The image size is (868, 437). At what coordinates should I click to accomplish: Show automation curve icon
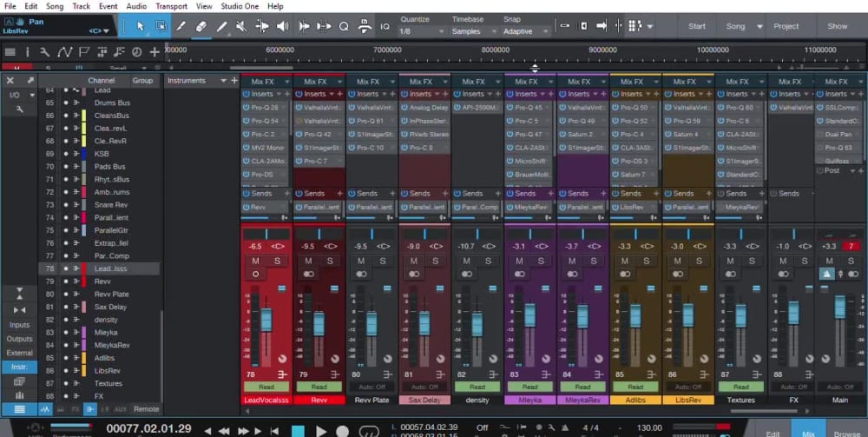[x=65, y=52]
